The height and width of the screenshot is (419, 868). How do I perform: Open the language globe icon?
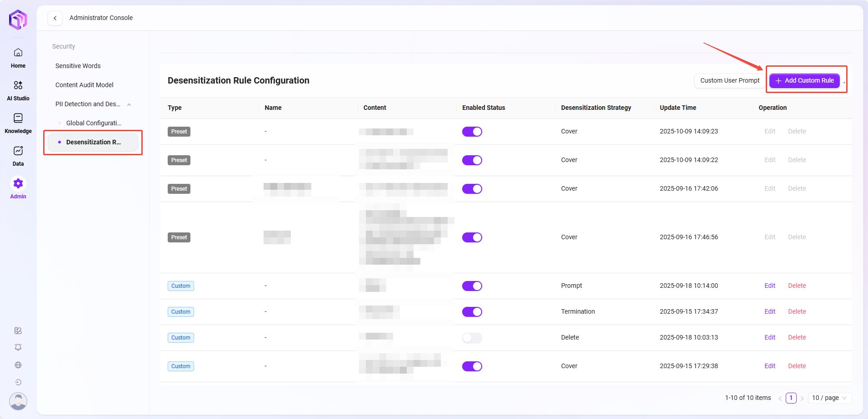(18, 365)
